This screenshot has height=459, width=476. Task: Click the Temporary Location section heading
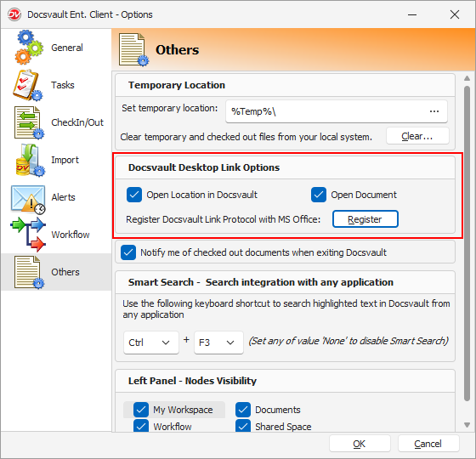(177, 85)
